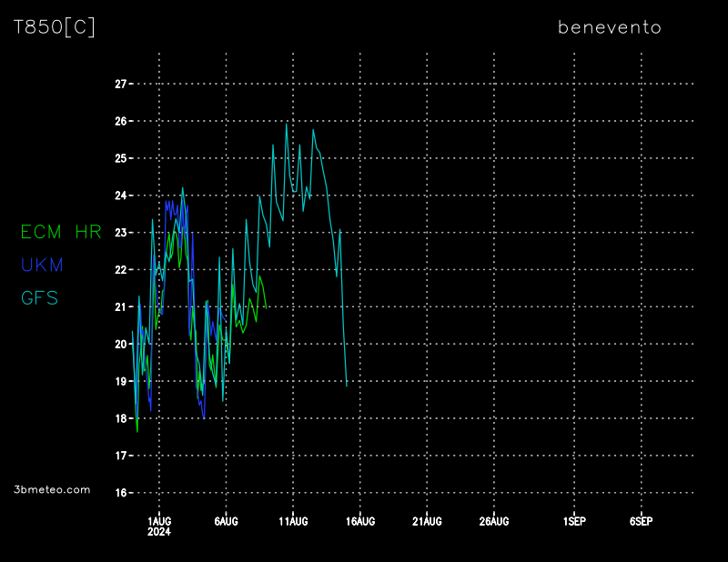This screenshot has height=562, width=728.
Task: Click the 21AUG date tick label
Action: 427,521
